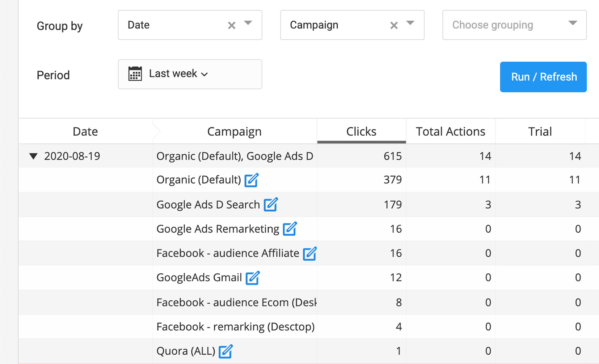The height and width of the screenshot is (364, 599).
Task: Open the Campaign grouping dropdown arrow
Action: tap(410, 23)
